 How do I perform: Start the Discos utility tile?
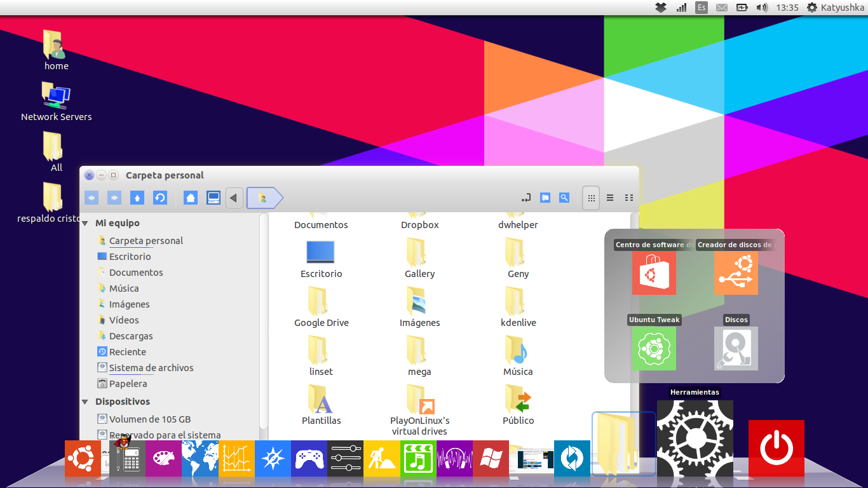[x=736, y=348]
